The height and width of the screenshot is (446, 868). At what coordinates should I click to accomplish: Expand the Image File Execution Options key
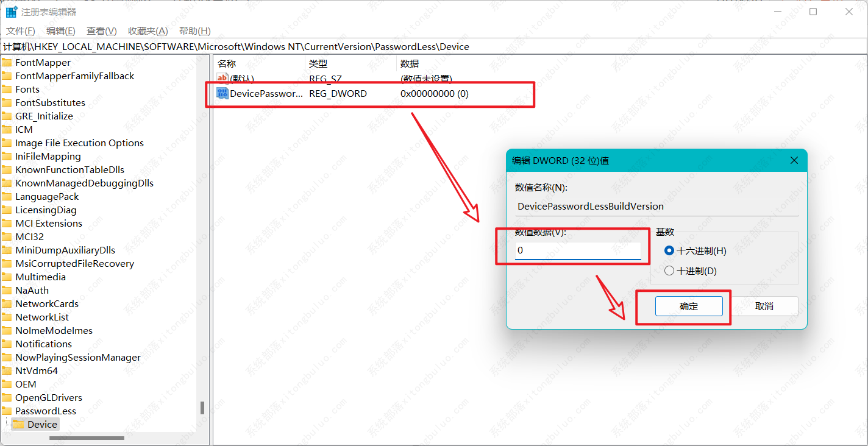[79, 143]
